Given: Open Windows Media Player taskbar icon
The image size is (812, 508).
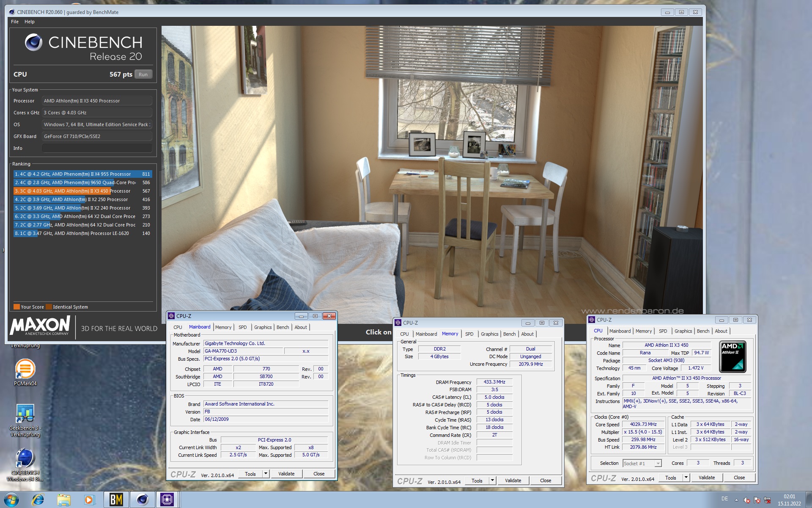Looking at the screenshot, I should (89, 500).
